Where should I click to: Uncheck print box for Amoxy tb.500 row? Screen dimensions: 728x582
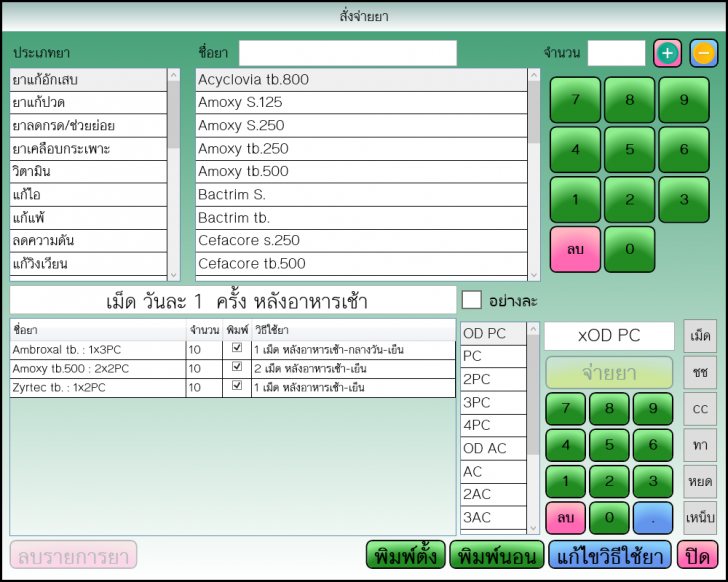pos(237,366)
